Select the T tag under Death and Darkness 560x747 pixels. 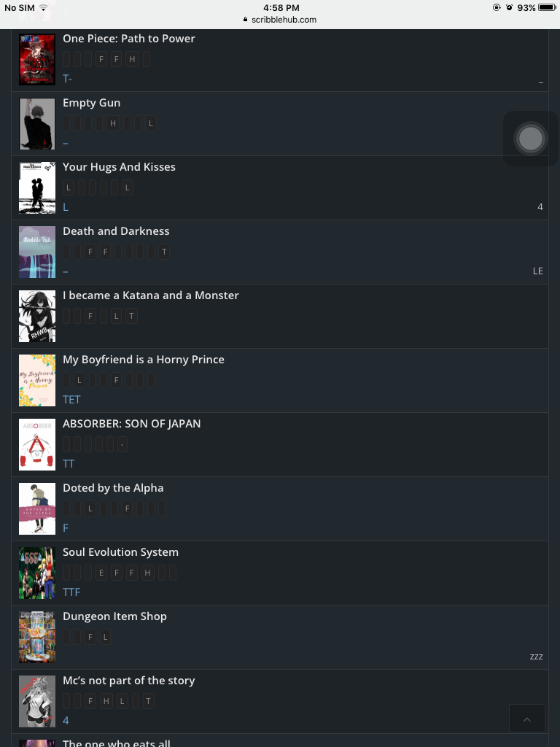click(164, 252)
